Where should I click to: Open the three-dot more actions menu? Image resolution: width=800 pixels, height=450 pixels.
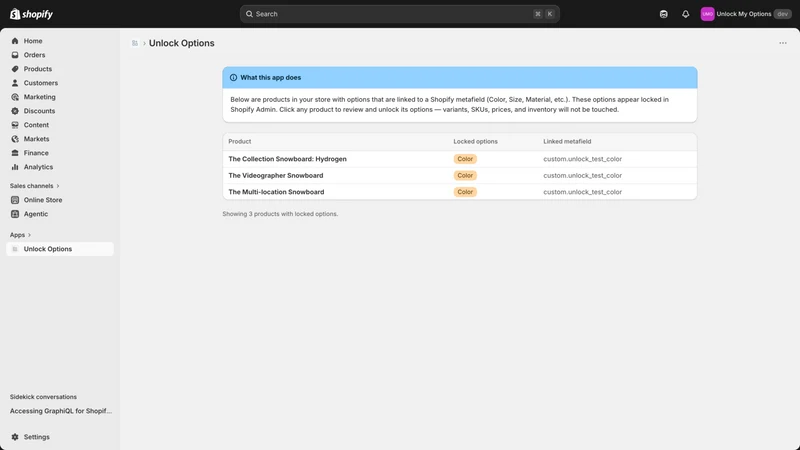[783, 43]
